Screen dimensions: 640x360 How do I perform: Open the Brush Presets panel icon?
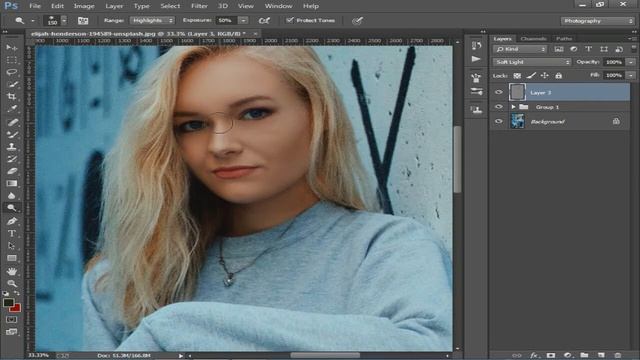point(476,78)
